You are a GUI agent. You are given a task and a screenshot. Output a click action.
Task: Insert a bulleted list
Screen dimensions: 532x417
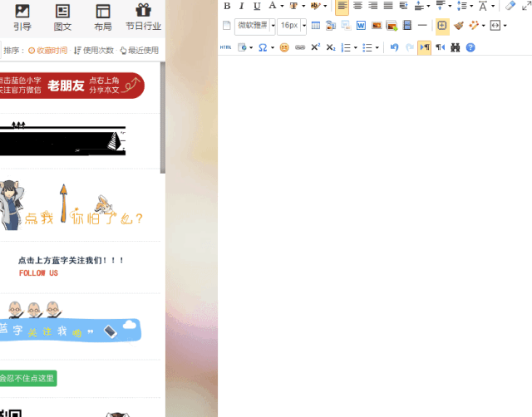pyautogui.click(x=367, y=47)
